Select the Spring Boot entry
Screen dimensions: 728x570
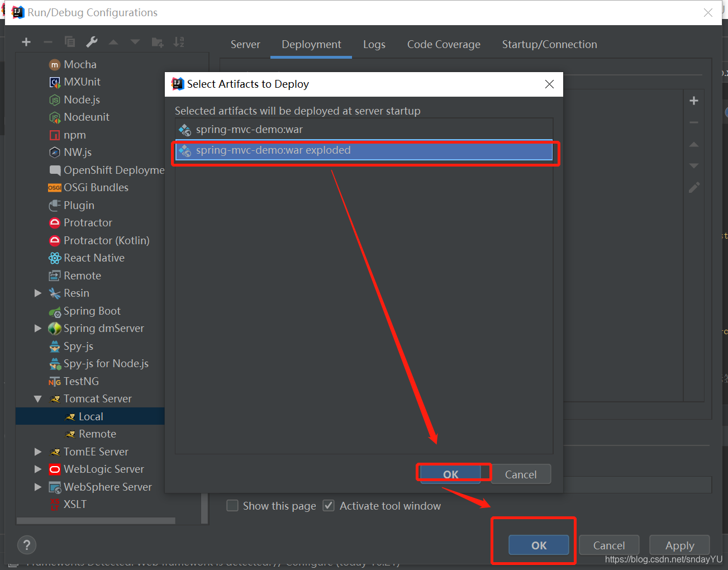pos(92,311)
